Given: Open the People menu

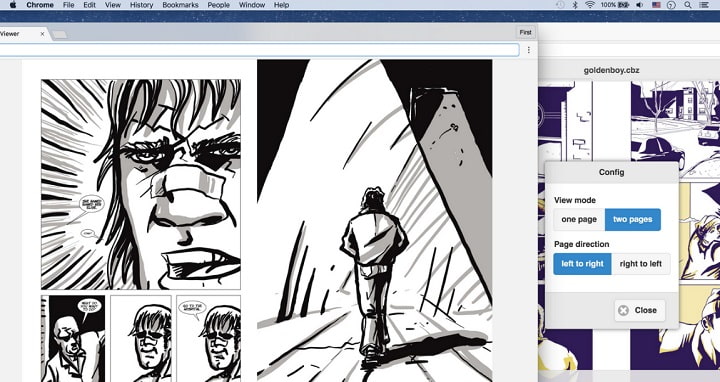Looking at the screenshot, I should [x=219, y=5].
